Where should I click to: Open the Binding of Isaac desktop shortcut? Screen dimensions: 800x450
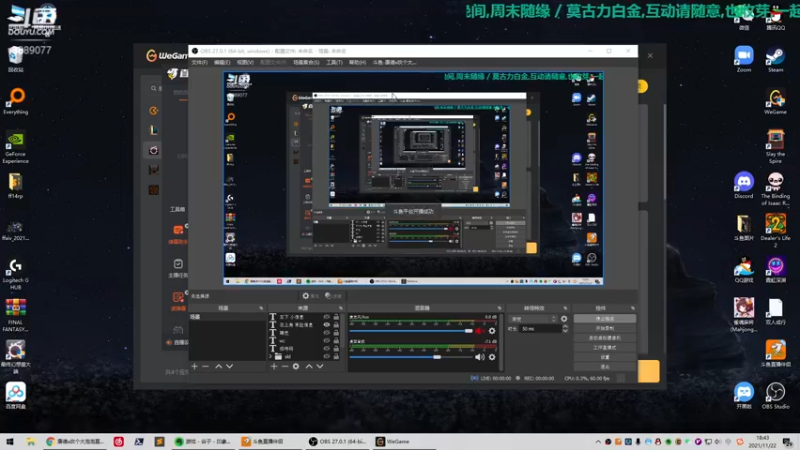pos(776,189)
